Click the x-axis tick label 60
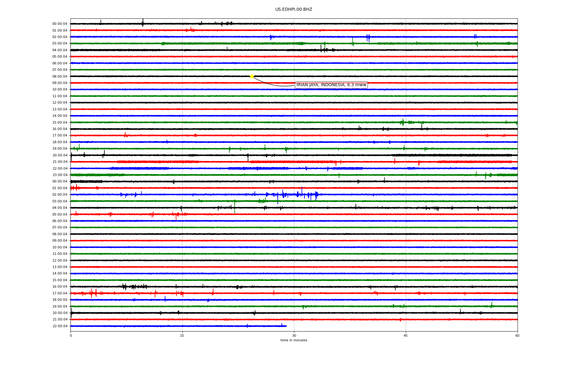Viewport: 588px width, 368px height. tap(517, 335)
